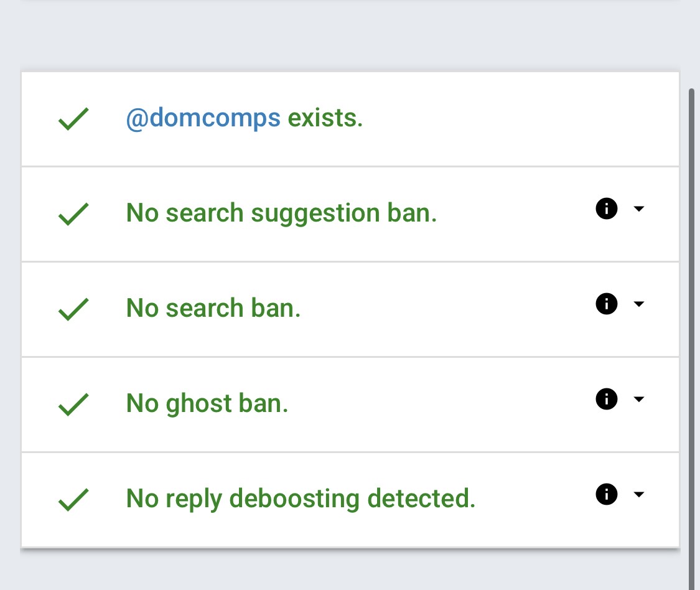This screenshot has width=700, height=590.
Task: Expand the ghost ban dropdown arrow
Action: click(639, 399)
